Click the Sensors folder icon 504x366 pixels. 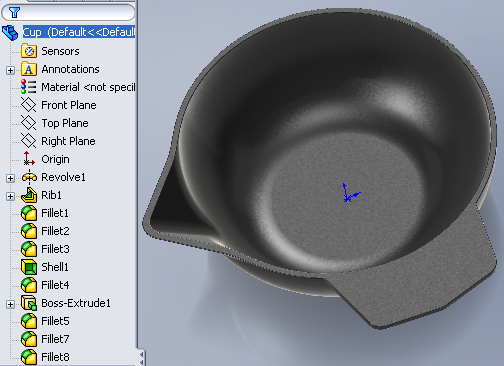pyautogui.click(x=29, y=51)
